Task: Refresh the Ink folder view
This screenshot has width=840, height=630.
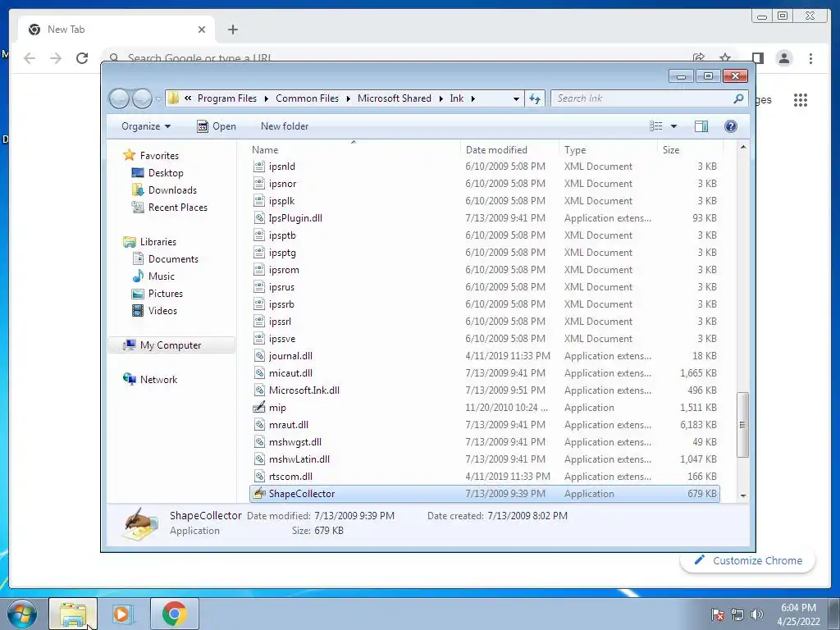Action: pos(535,98)
